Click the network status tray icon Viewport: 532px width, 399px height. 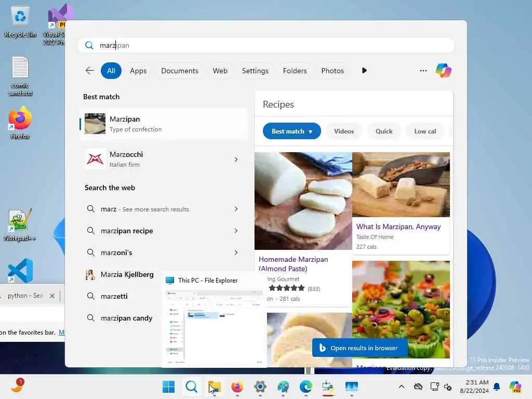click(x=434, y=387)
